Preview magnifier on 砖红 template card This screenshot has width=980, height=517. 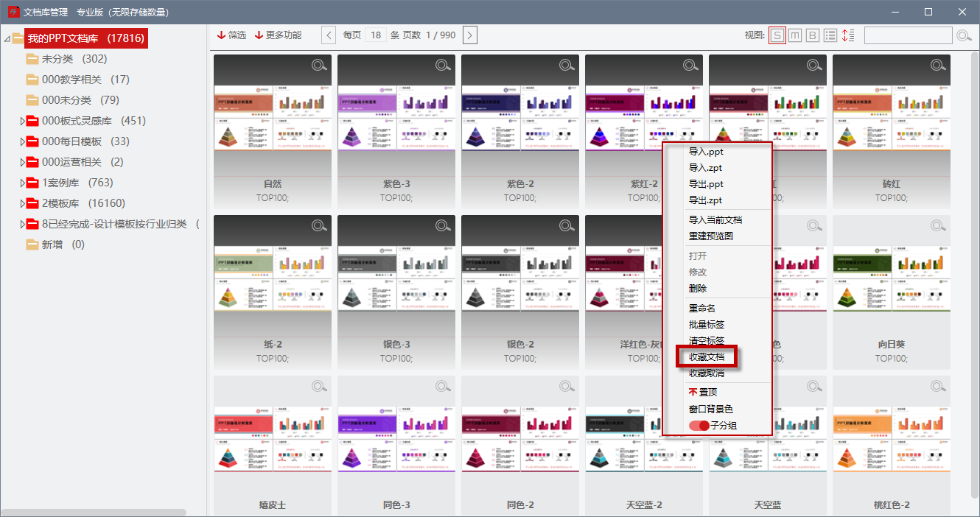click(938, 66)
